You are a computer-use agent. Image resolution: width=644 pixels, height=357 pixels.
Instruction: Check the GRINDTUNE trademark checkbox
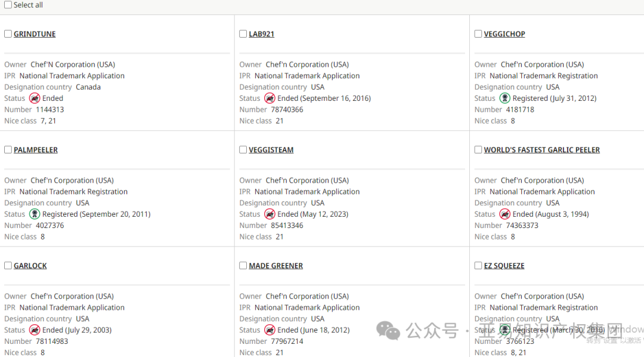pyautogui.click(x=8, y=34)
